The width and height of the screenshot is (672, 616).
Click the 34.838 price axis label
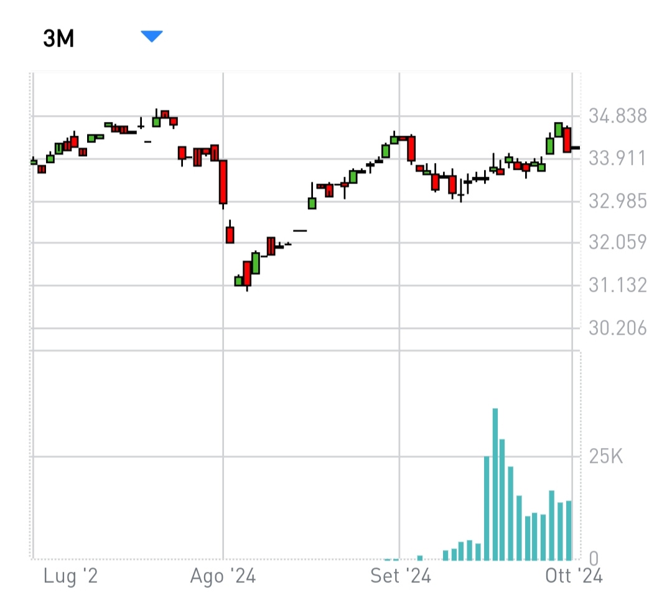coord(618,116)
